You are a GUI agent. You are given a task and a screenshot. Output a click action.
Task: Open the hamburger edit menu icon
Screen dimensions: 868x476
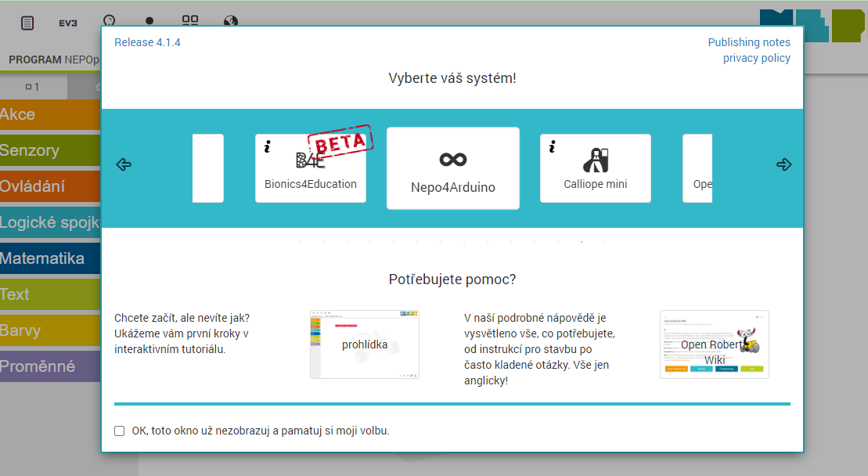[27, 23]
